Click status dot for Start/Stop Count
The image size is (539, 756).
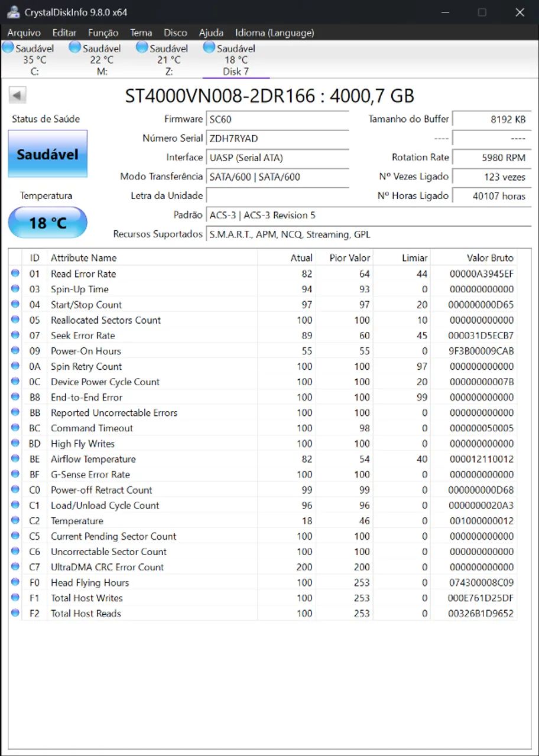tap(15, 304)
